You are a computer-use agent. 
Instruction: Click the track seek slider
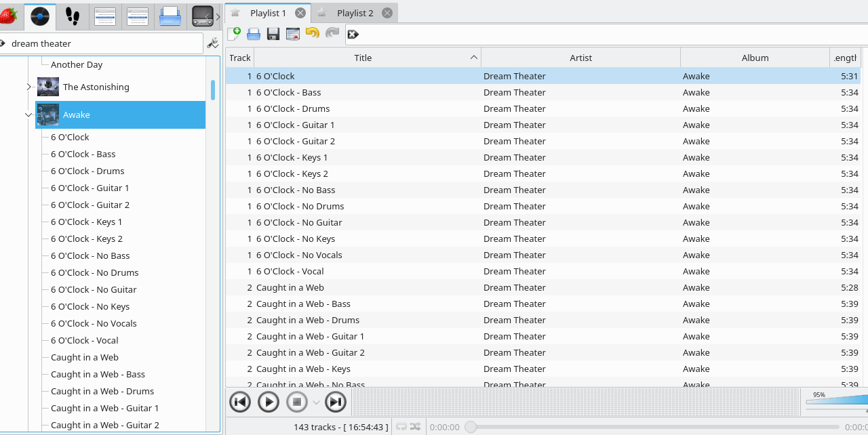tap(652, 427)
